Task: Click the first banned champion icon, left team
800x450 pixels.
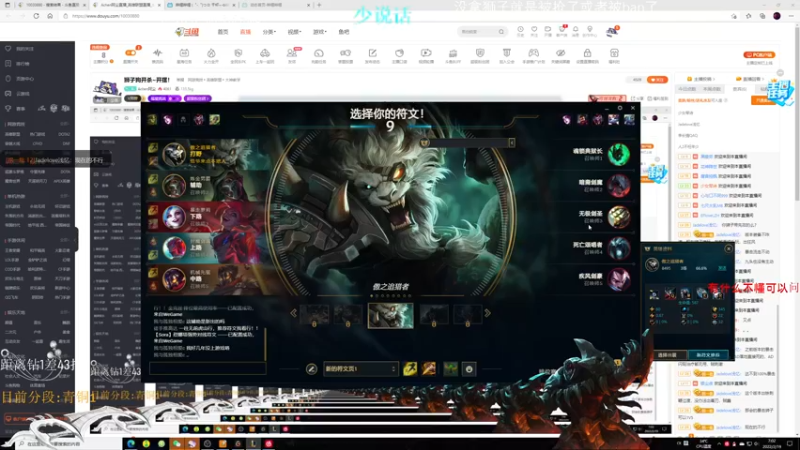Action: [x=152, y=119]
